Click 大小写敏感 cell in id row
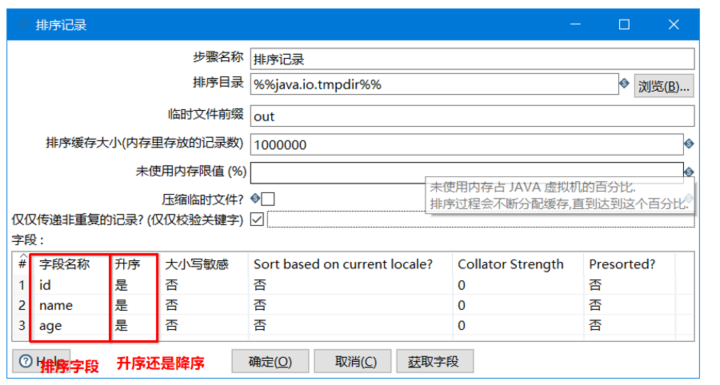 coord(204,285)
